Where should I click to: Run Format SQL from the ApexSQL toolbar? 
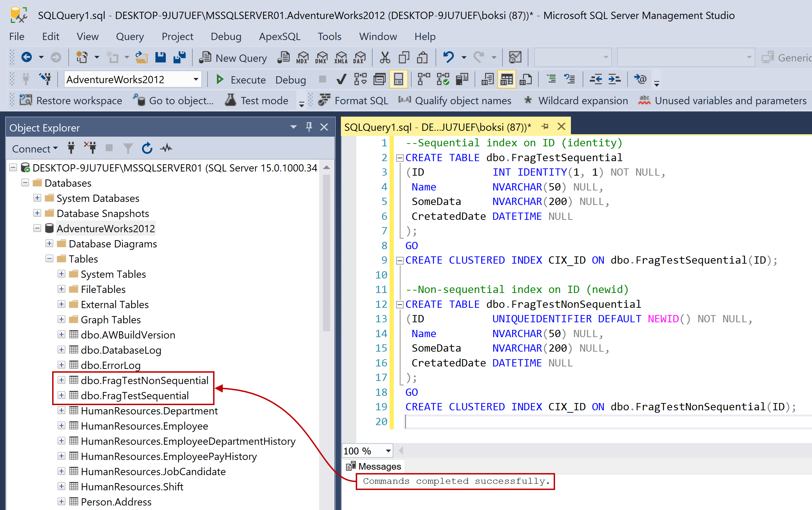(x=352, y=100)
